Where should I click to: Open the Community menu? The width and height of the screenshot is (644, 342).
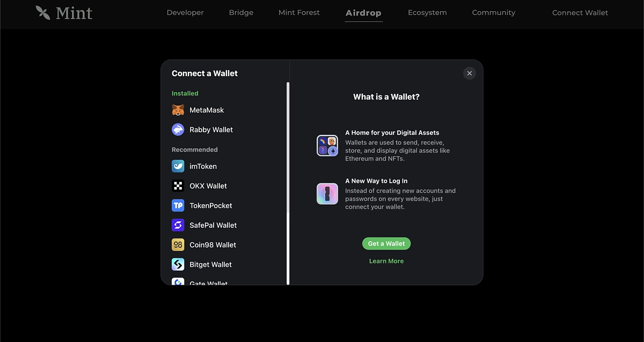pyautogui.click(x=494, y=12)
